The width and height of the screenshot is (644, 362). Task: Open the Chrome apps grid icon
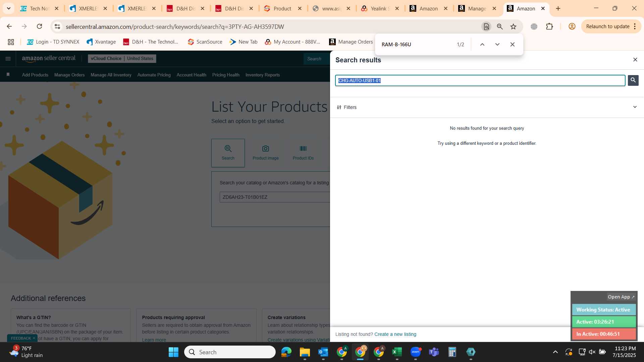pos(11,42)
